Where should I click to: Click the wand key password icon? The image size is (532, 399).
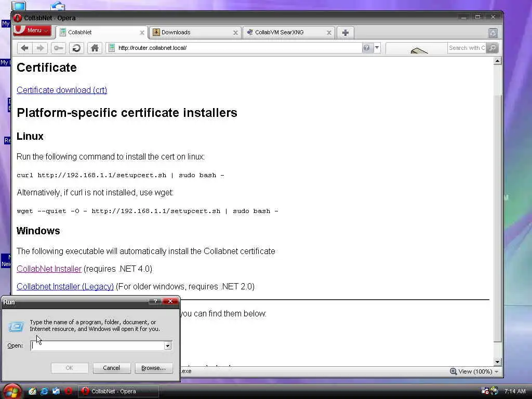(58, 48)
